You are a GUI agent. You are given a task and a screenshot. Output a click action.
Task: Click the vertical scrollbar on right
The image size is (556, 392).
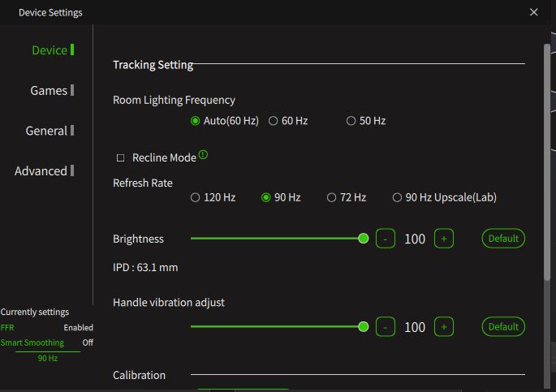pos(547,162)
